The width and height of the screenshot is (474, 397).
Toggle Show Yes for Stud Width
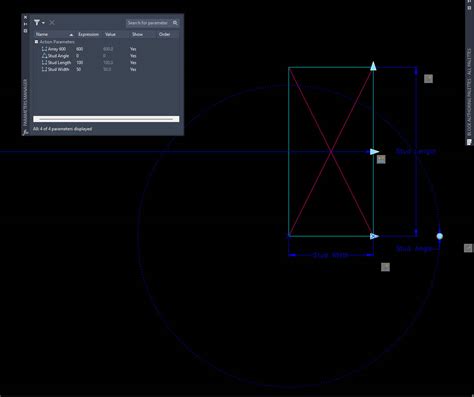(x=133, y=69)
